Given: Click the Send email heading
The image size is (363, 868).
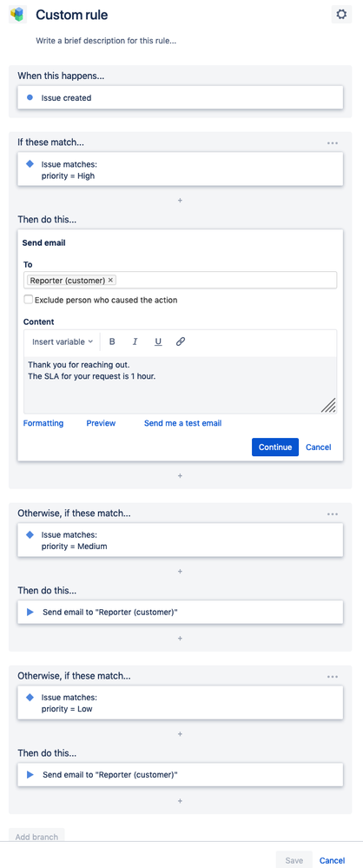Looking at the screenshot, I should [44, 242].
